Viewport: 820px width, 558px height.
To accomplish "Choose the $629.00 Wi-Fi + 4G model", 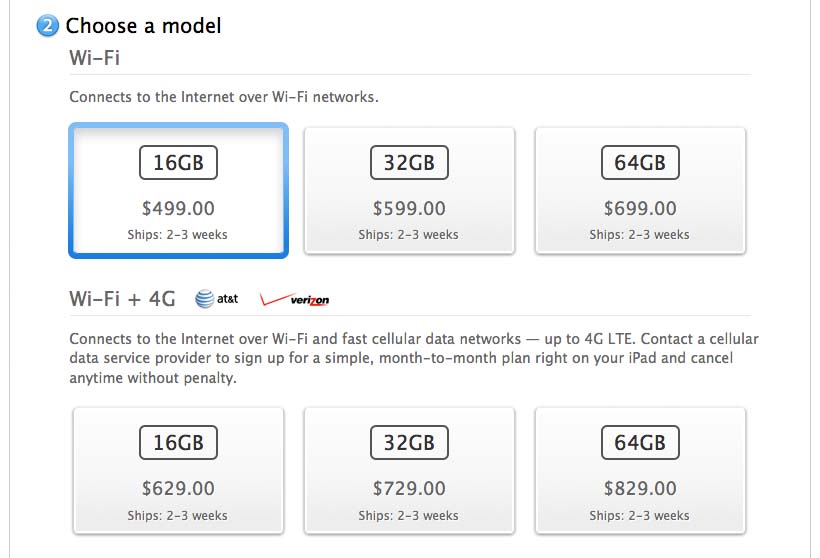I will tap(178, 471).
